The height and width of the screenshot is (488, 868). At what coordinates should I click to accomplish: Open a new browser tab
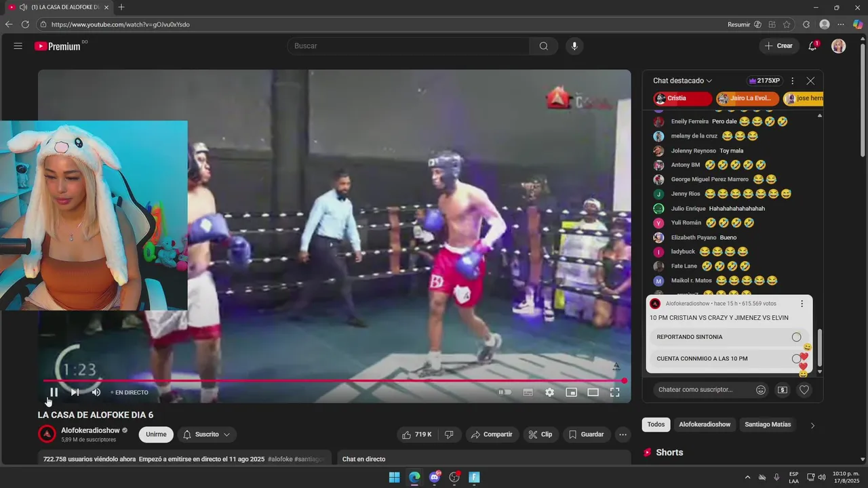pyautogui.click(x=121, y=7)
